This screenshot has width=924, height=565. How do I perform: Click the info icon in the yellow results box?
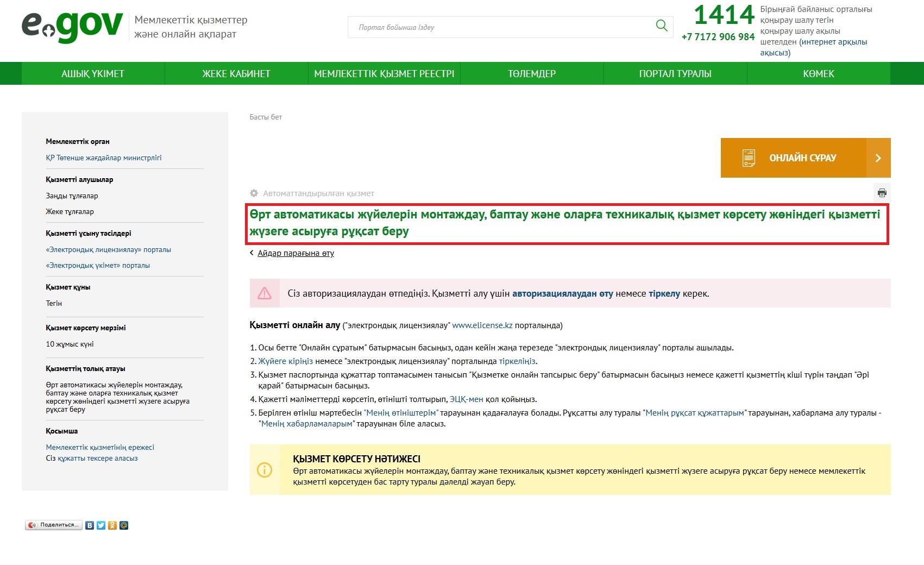(265, 470)
